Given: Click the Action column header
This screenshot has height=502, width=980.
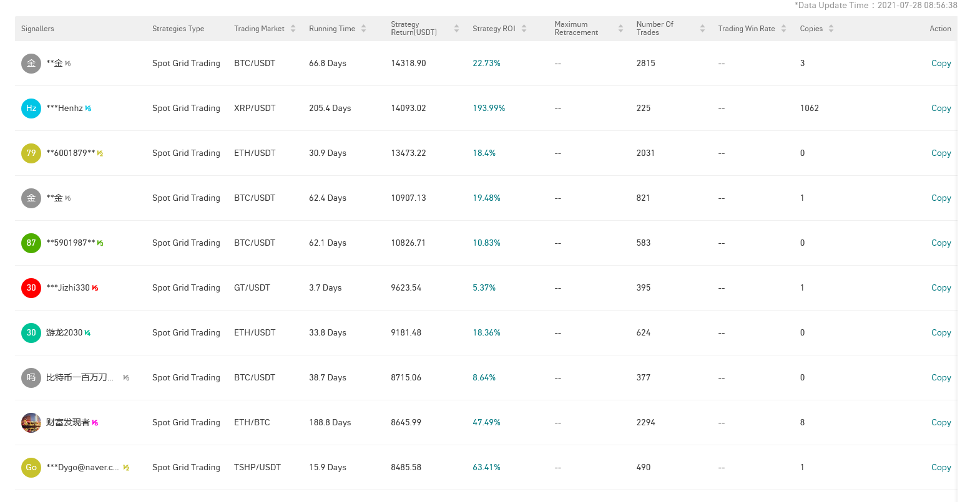Looking at the screenshot, I should (940, 29).
